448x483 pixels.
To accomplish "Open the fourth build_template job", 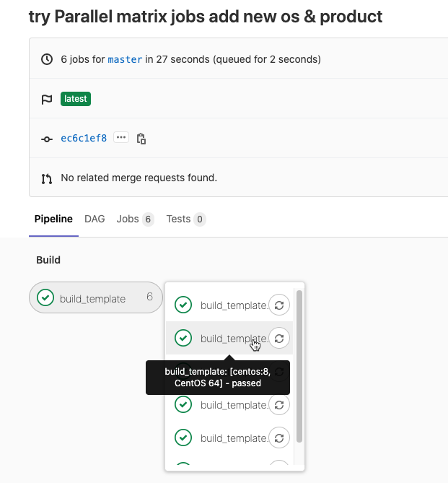I will tap(233, 405).
